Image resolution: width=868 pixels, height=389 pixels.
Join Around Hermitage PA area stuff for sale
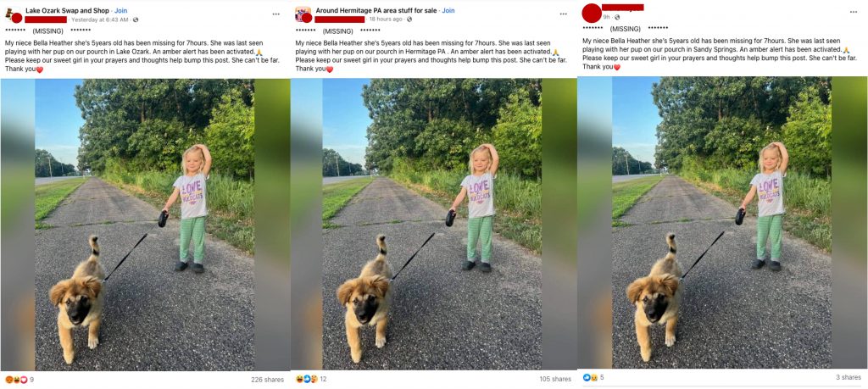[448, 10]
